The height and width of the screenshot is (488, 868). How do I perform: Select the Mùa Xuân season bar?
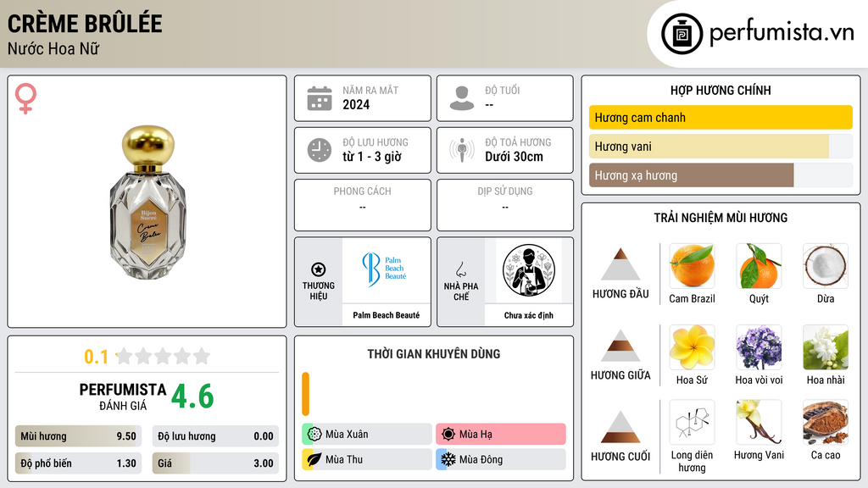click(367, 435)
